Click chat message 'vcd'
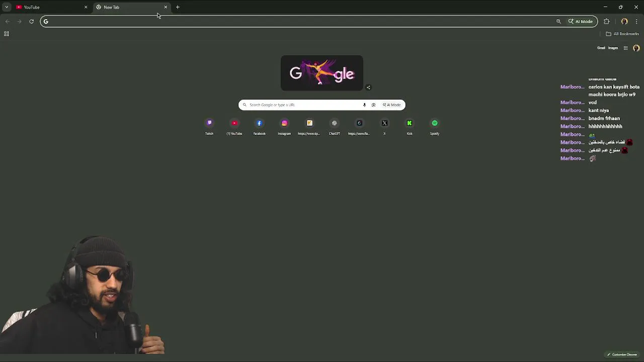 (593, 103)
